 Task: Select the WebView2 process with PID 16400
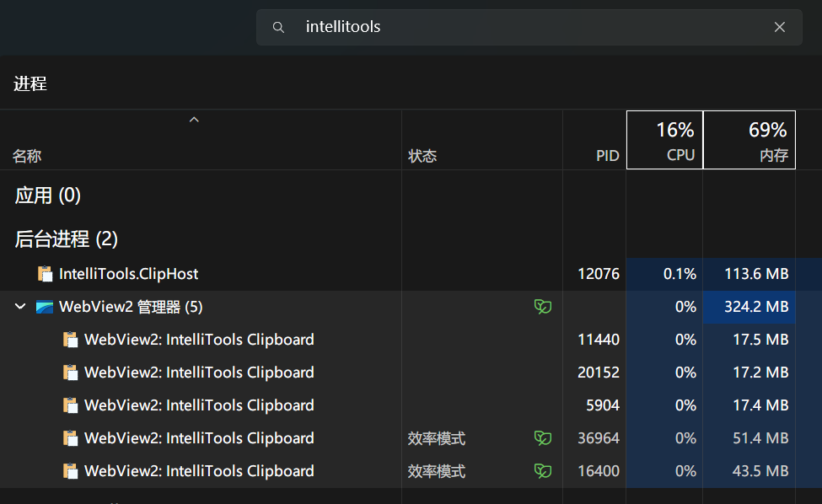[x=411, y=471]
